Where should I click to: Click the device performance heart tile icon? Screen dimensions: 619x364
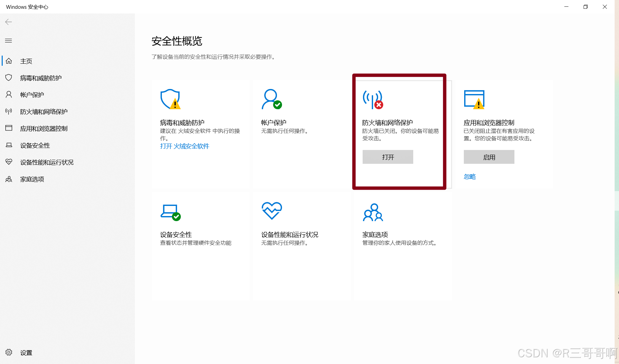pos(272,211)
